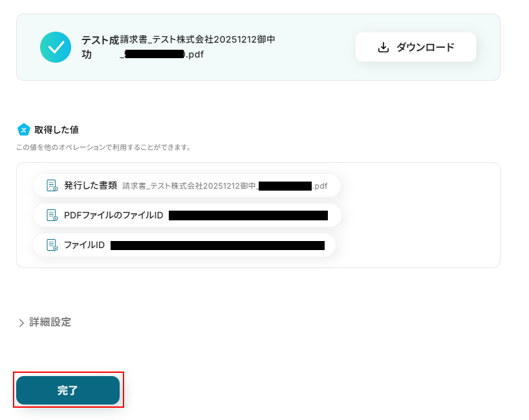Click the download arrow icon
Image resolution: width=529 pixels, height=420 pixels.
(383, 47)
